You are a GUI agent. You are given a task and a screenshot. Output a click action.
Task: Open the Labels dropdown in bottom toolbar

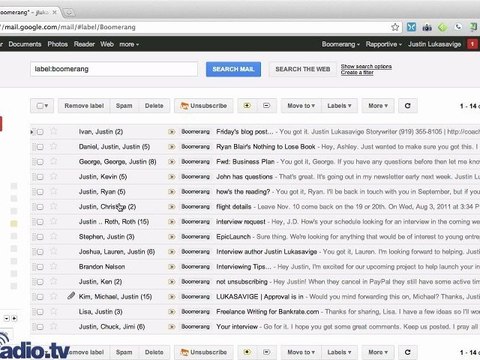[339, 352]
